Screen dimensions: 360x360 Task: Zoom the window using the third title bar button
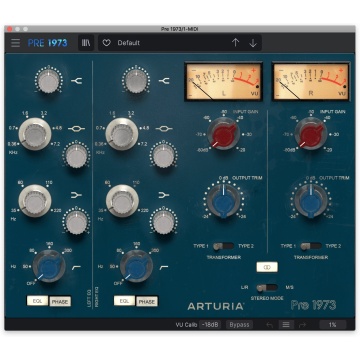tap(25, 29)
